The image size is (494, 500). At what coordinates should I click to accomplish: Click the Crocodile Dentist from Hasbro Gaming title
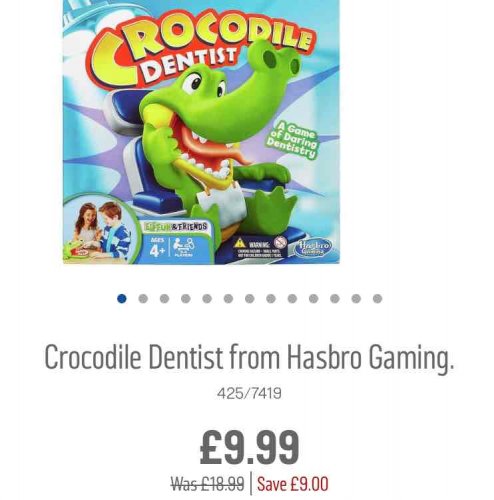tap(249, 359)
